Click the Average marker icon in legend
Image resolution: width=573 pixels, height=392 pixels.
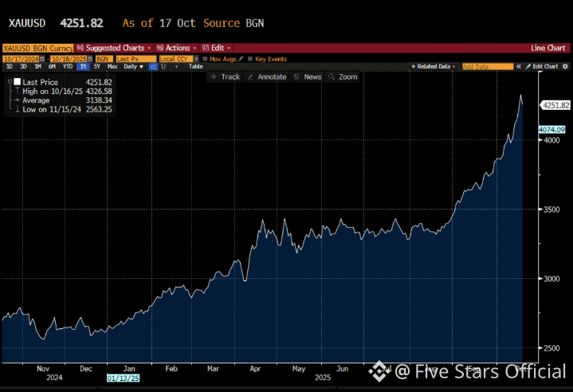[18, 100]
